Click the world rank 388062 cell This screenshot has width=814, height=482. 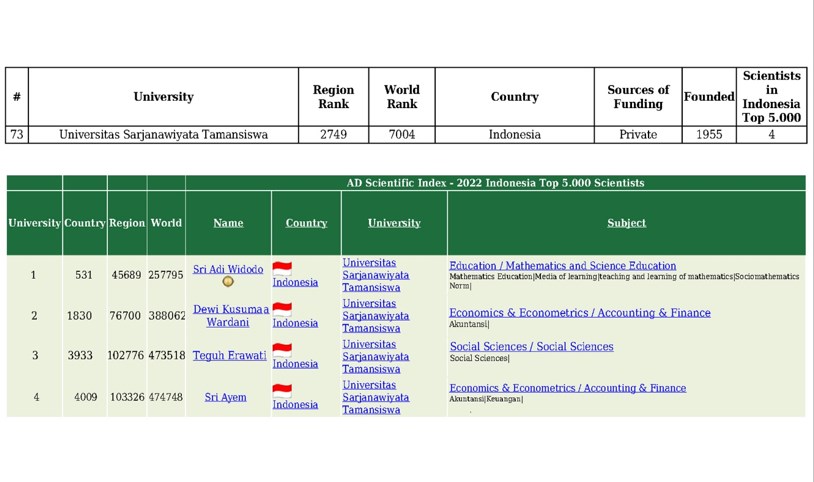pos(167,316)
